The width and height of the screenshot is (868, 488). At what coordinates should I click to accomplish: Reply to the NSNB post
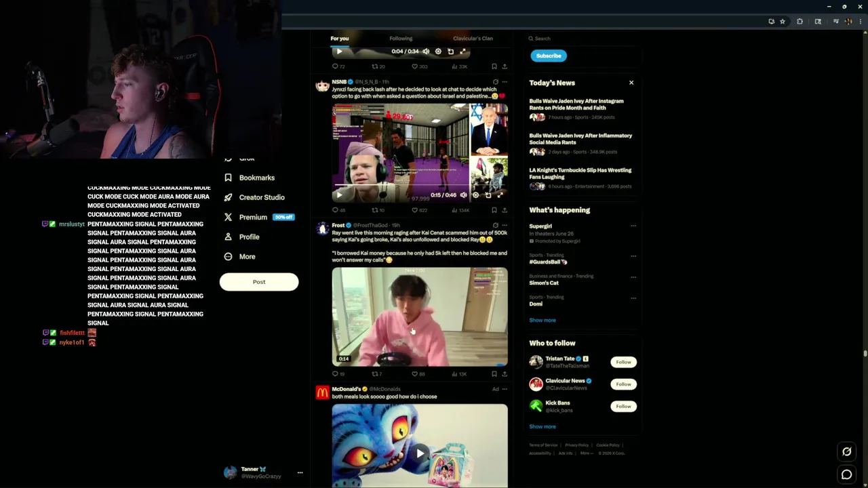(x=338, y=210)
